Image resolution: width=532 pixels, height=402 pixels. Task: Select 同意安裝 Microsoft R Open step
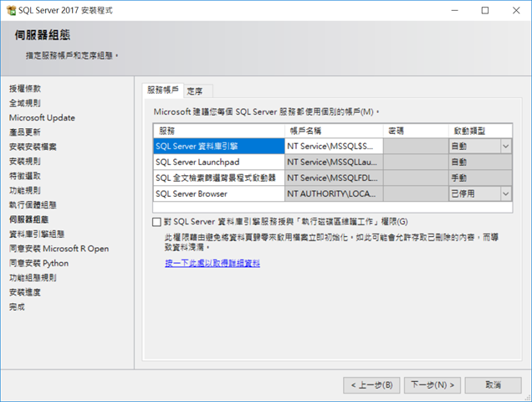[x=59, y=249]
